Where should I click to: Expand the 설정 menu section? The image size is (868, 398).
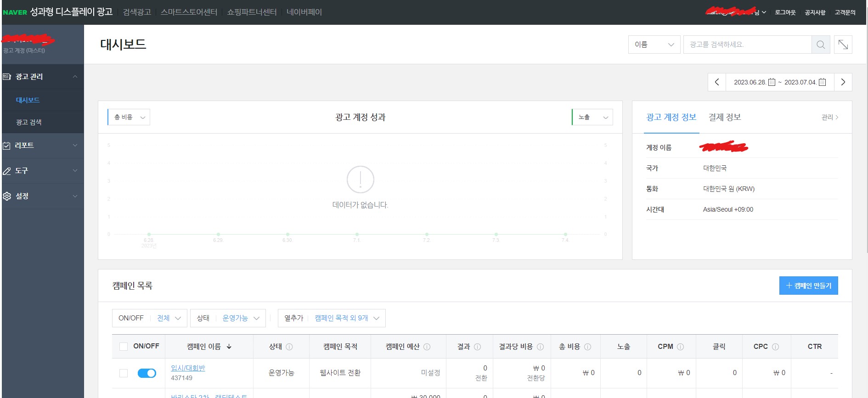(x=75, y=196)
